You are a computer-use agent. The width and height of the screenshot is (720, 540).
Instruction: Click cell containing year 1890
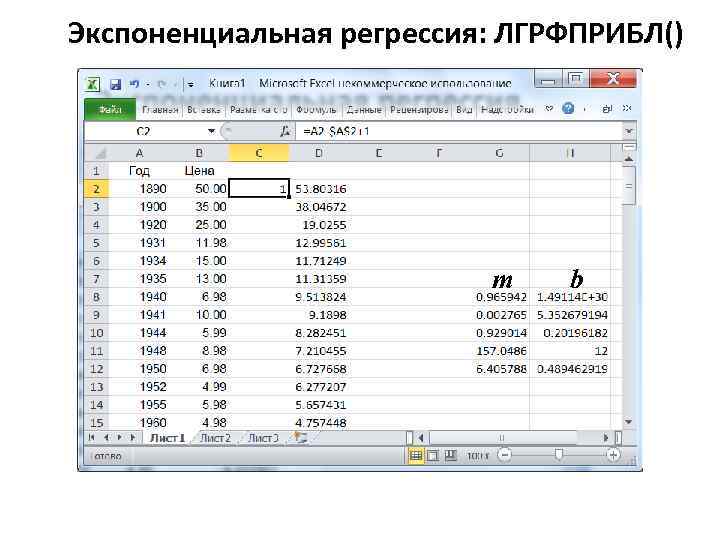(139, 189)
